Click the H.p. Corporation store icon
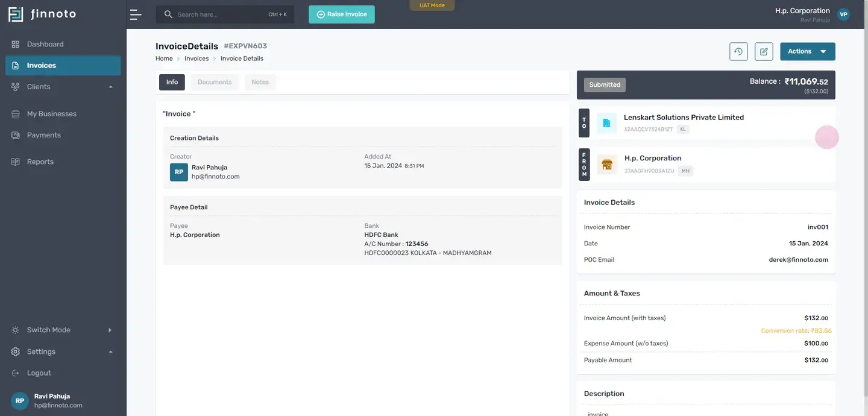 click(607, 164)
